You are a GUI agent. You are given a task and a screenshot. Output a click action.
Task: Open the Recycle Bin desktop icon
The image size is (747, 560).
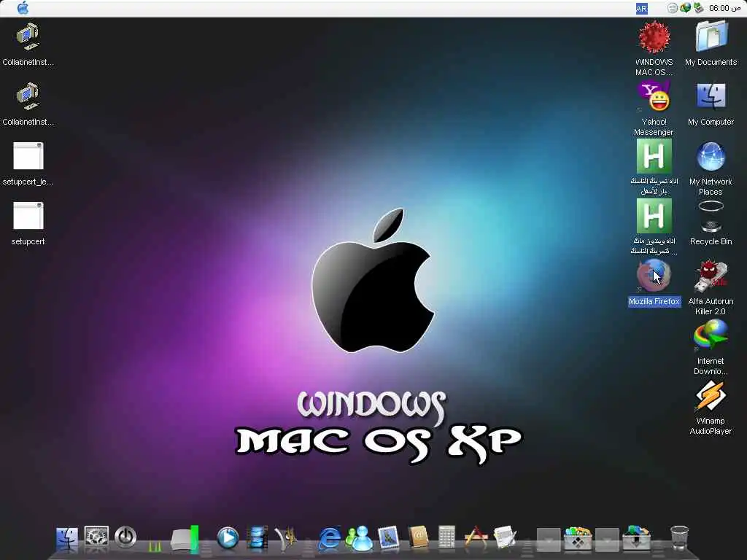pyautogui.click(x=711, y=216)
